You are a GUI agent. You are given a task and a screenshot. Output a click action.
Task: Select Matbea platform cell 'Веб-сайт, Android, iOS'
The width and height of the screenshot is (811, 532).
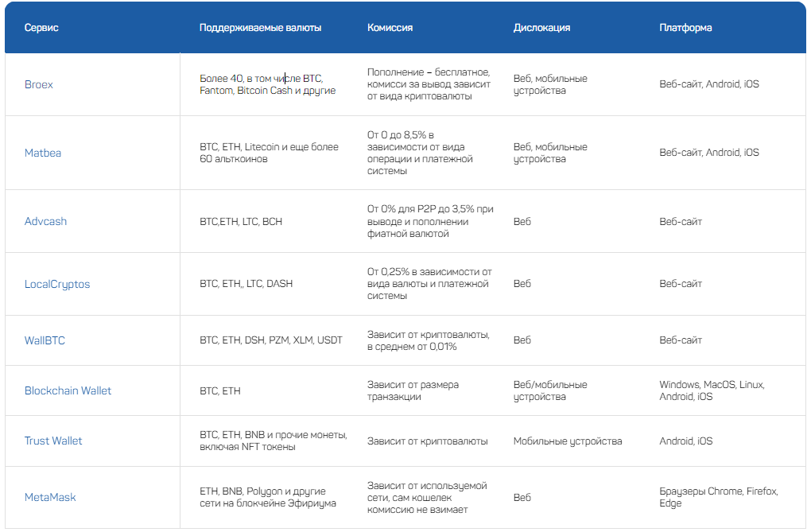click(x=709, y=152)
